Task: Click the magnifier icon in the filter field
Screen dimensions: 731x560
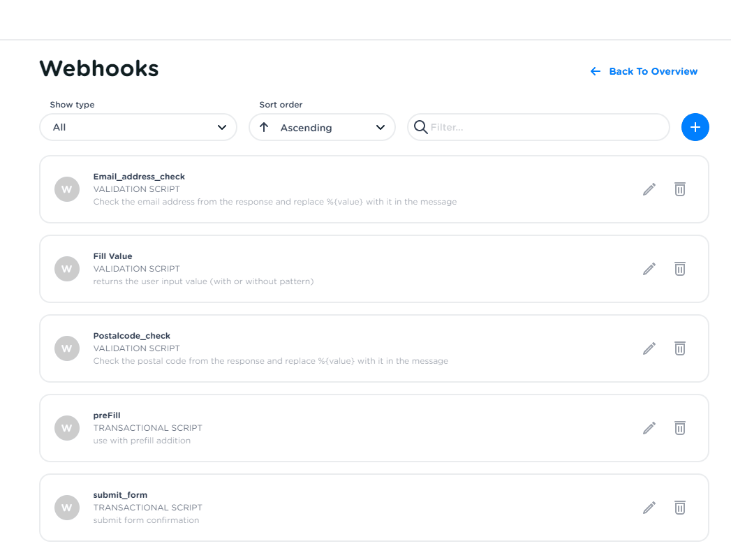Action: 420,127
